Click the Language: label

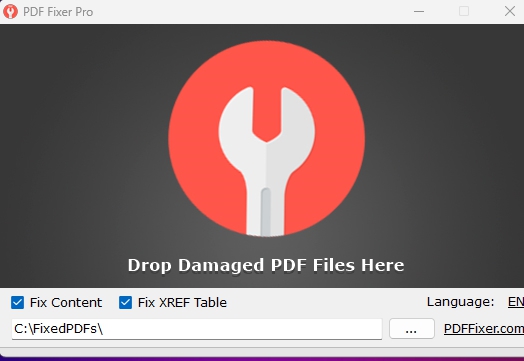(460, 302)
